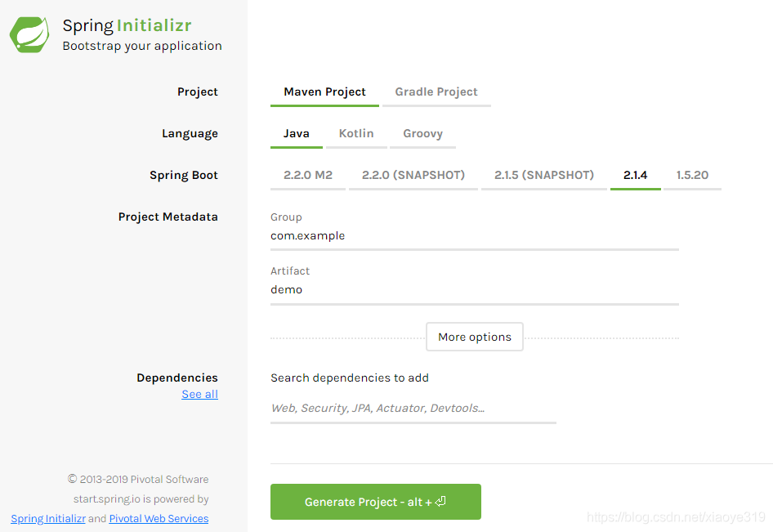
Task: Click the Spring Initializr title text
Action: (x=127, y=26)
